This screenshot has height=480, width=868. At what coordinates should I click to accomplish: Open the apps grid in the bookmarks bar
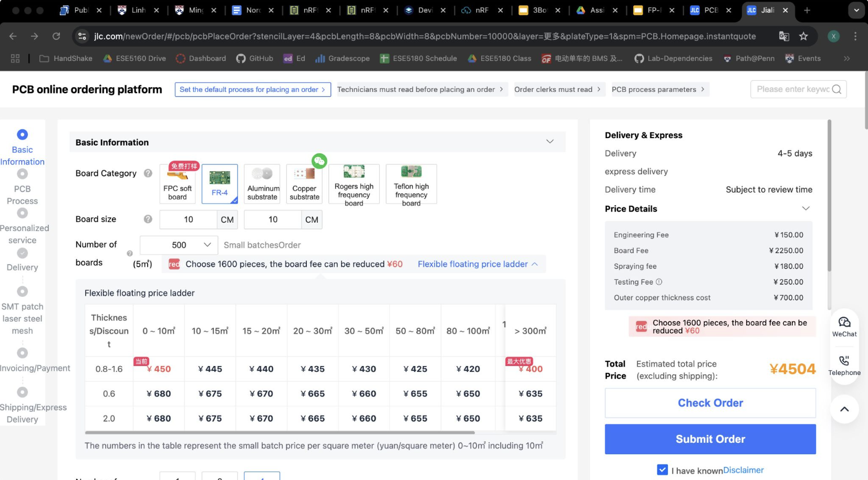pos(15,58)
